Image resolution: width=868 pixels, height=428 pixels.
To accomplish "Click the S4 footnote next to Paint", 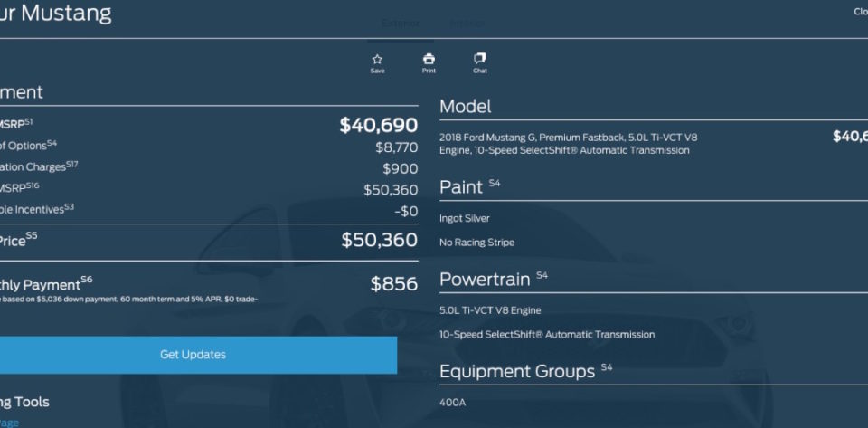I will click(x=495, y=183).
